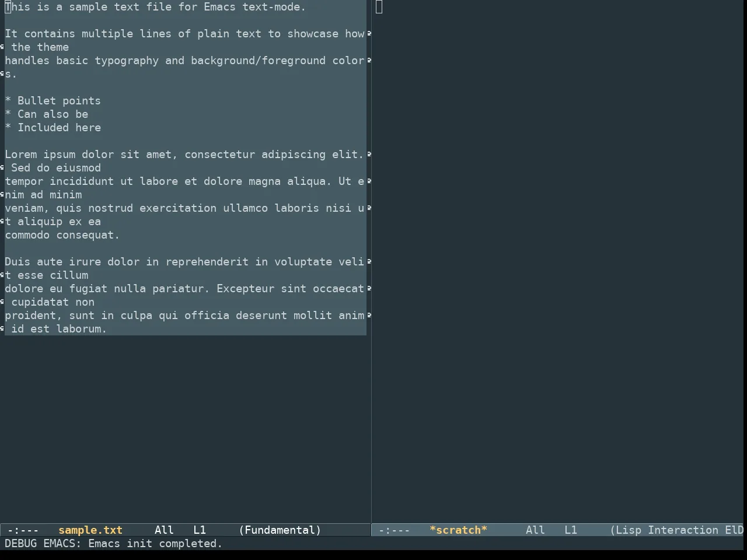Click the left-fringe continuation arrow before 'nim ad minim'
747x560 pixels.
pyautogui.click(x=2, y=195)
